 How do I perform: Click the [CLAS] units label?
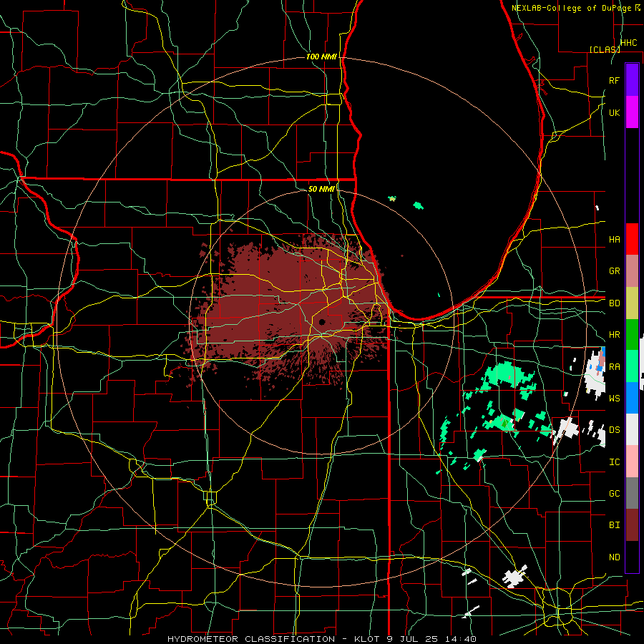(x=605, y=49)
